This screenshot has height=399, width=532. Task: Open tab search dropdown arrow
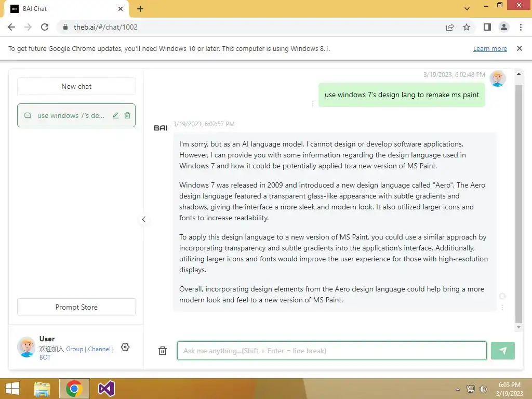(x=467, y=9)
